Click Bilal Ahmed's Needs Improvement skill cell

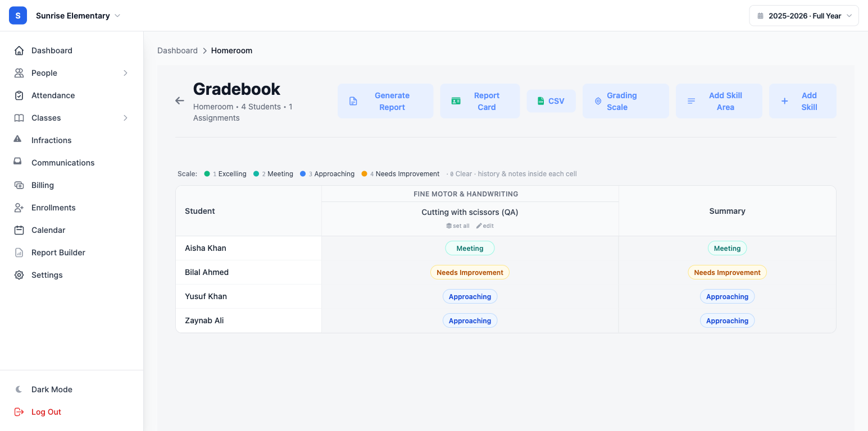(470, 272)
